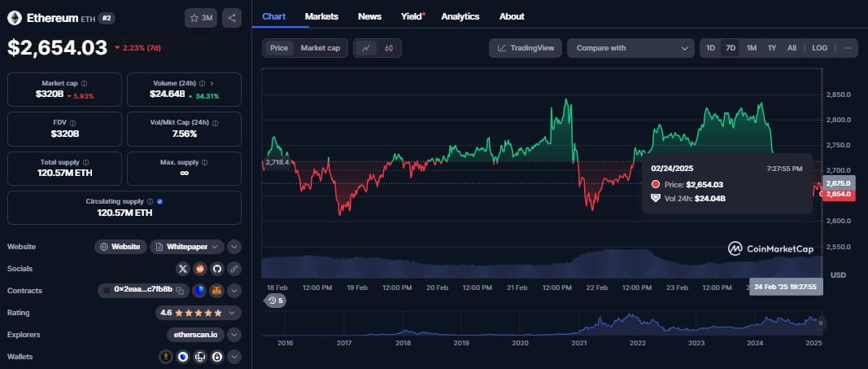Set chart range to 7D
Screen dimensions: 868x369
pyautogui.click(x=731, y=48)
